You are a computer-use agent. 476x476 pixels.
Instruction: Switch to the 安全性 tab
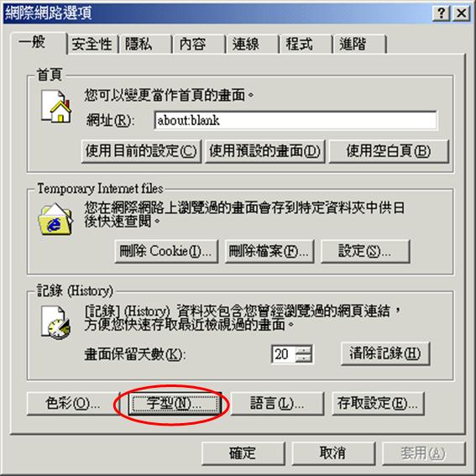(92, 44)
